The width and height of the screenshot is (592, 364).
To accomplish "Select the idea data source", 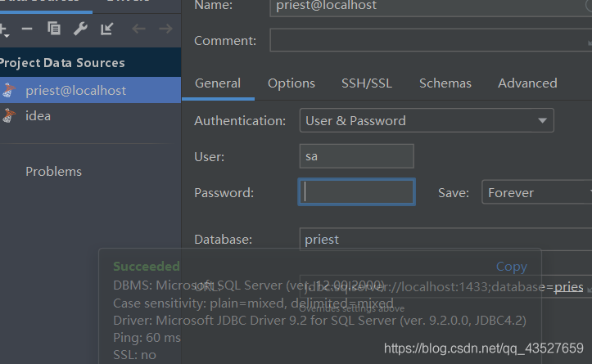I will (38, 116).
